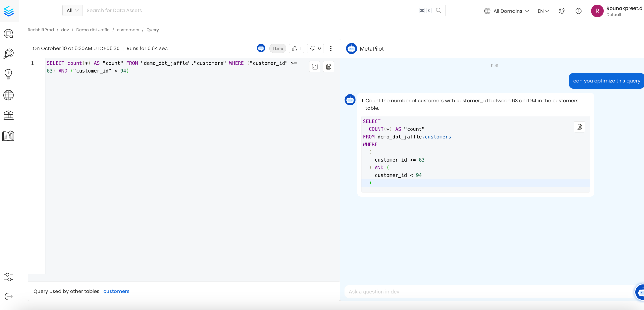Expand the All asset type filter dropdown
Viewport: 644px width, 310px height.
72,10
